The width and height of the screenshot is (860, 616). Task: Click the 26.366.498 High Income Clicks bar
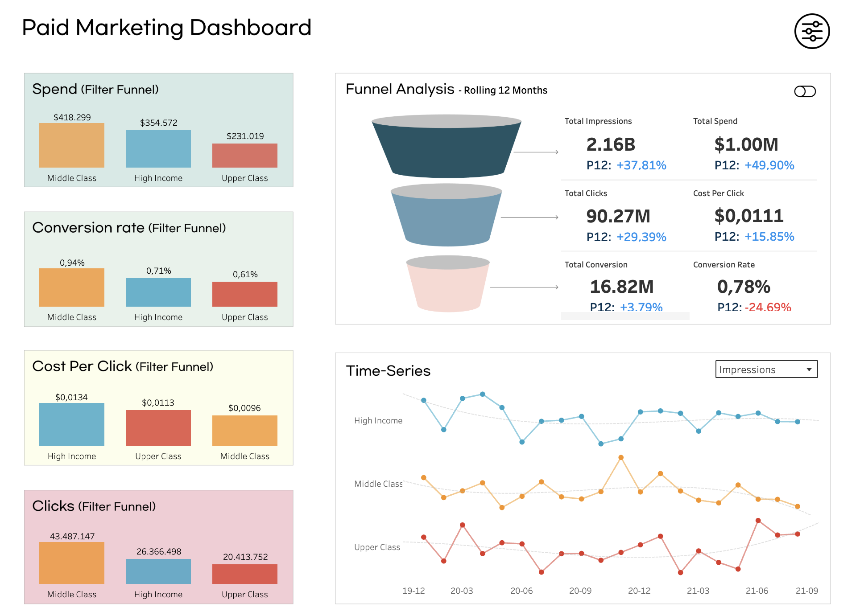click(158, 571)
